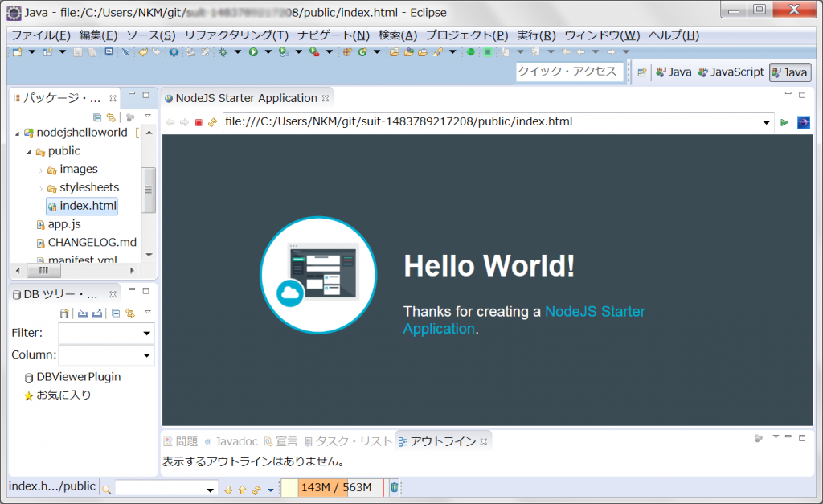The image size is (823, 504).
Task: Select the Run icon on the toolbar
Action: [x=252, y=53]
